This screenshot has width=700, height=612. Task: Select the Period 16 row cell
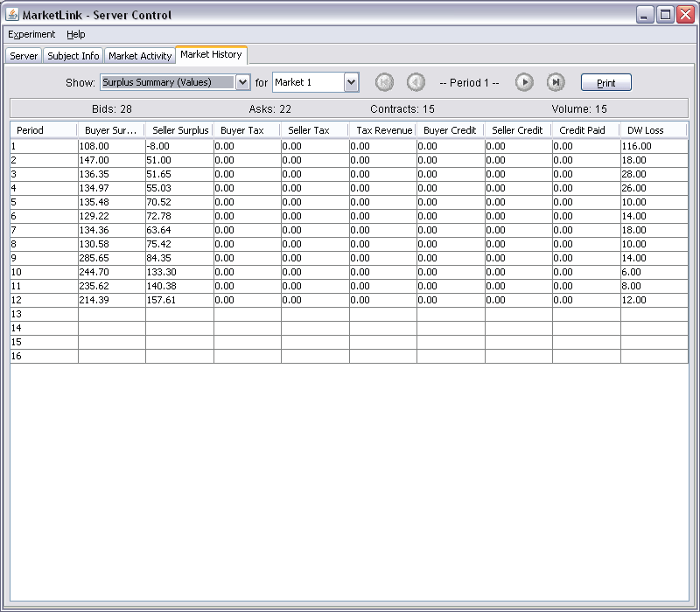44,356
